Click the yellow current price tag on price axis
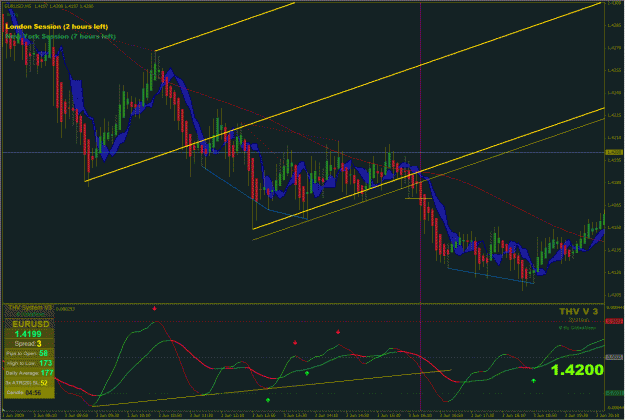This screenshot has width=625, height=420. pyautogui.click(x=614, y=152)
